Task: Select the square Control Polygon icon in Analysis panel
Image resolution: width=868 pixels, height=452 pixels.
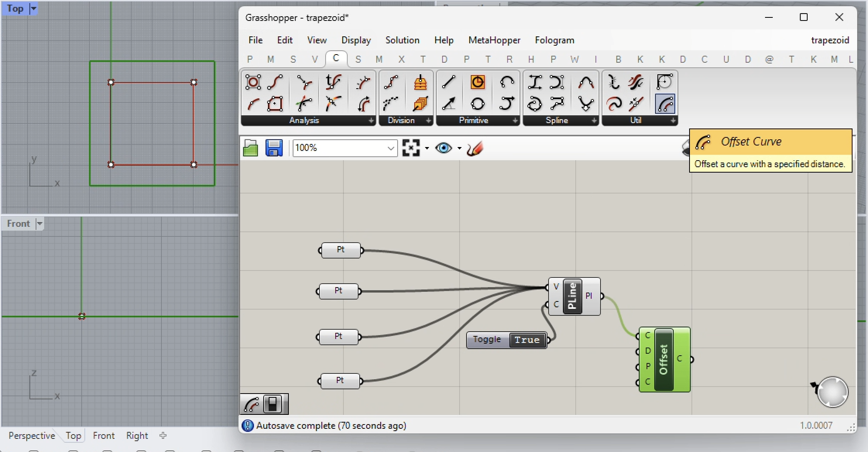Action: [x=275, y=104]
